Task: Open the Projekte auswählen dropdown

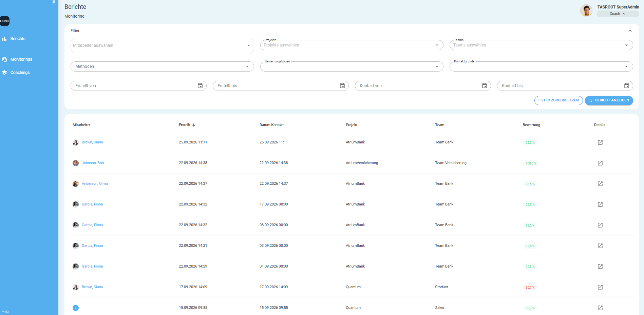Action: pyautogui.click(x=352, y=45)
